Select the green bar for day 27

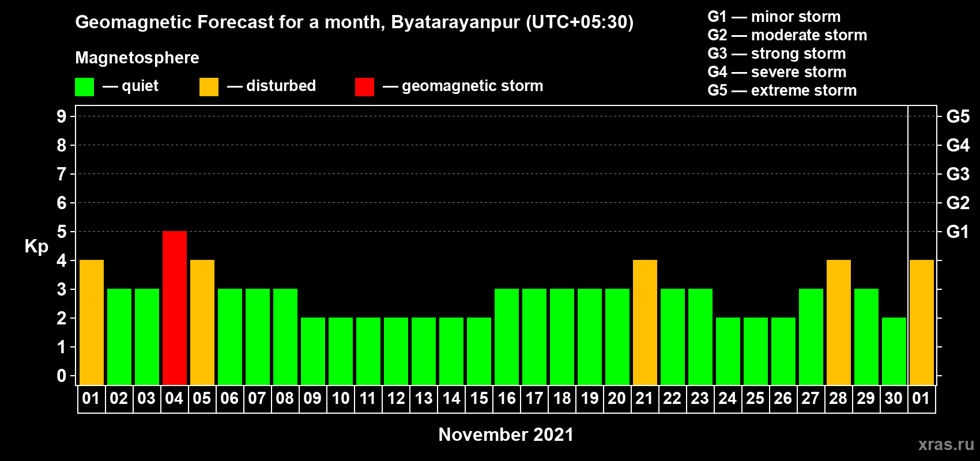pos(811,337)
